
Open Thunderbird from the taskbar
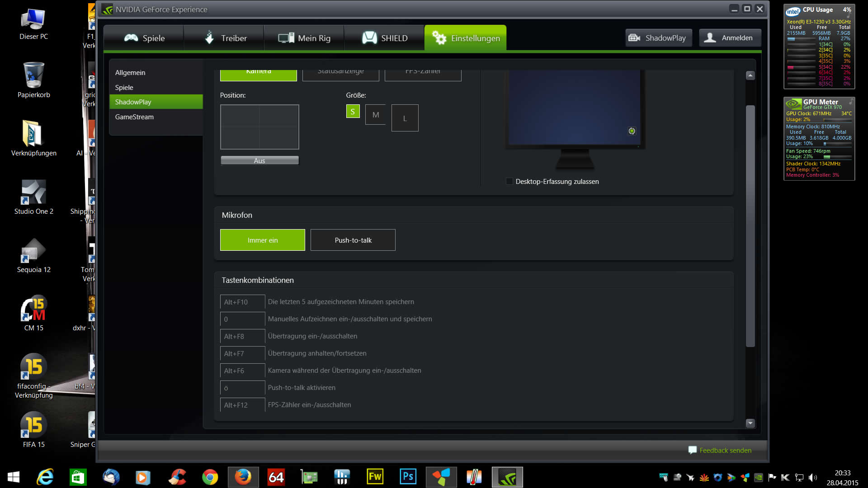tap(111, 477)
